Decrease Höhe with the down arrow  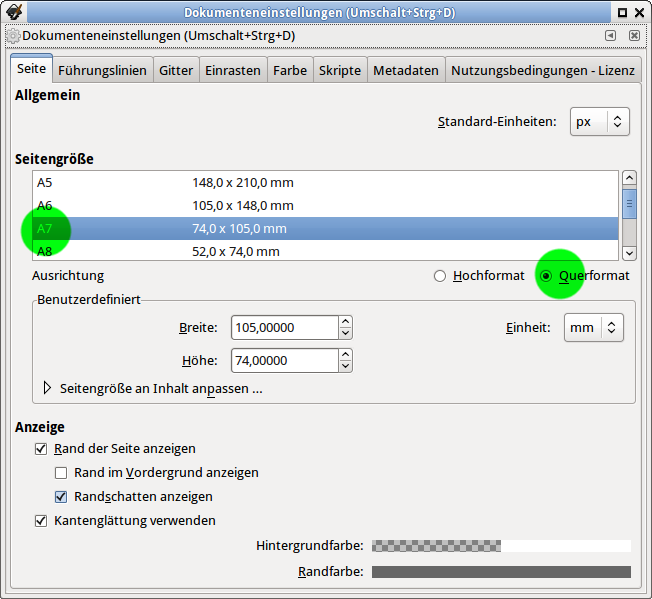tap(346, 366)
